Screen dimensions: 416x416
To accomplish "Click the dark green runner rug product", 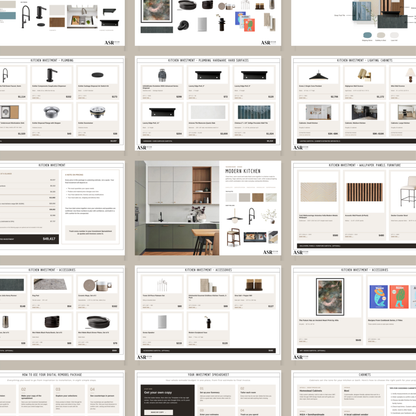I will tap(12, 285).
